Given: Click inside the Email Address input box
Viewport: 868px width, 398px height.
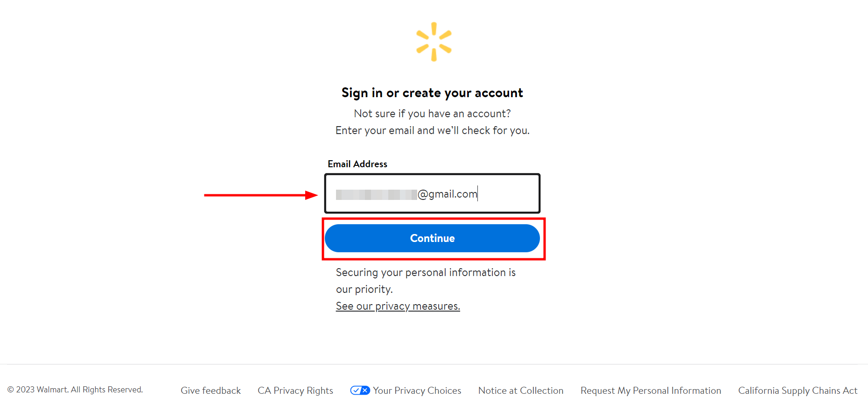Looking at the screenshot, I should coord(432,193).
